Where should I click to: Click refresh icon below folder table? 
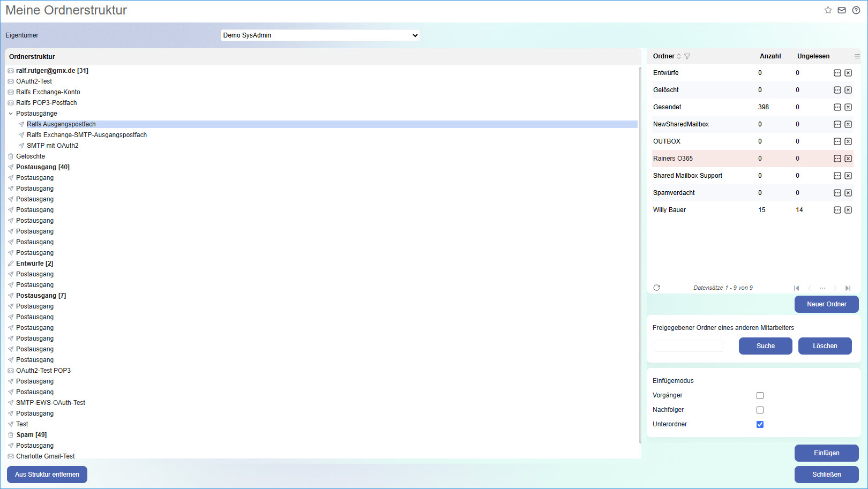(x=657, y=288)
